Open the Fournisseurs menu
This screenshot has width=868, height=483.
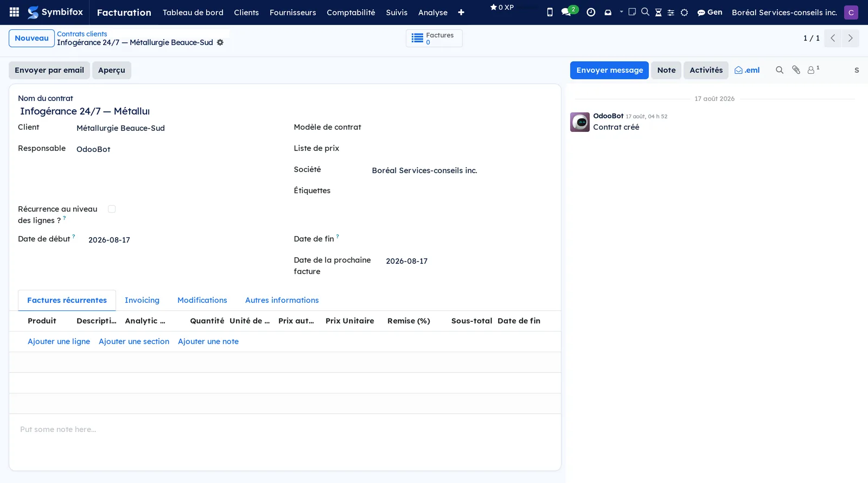pos(293,12)
